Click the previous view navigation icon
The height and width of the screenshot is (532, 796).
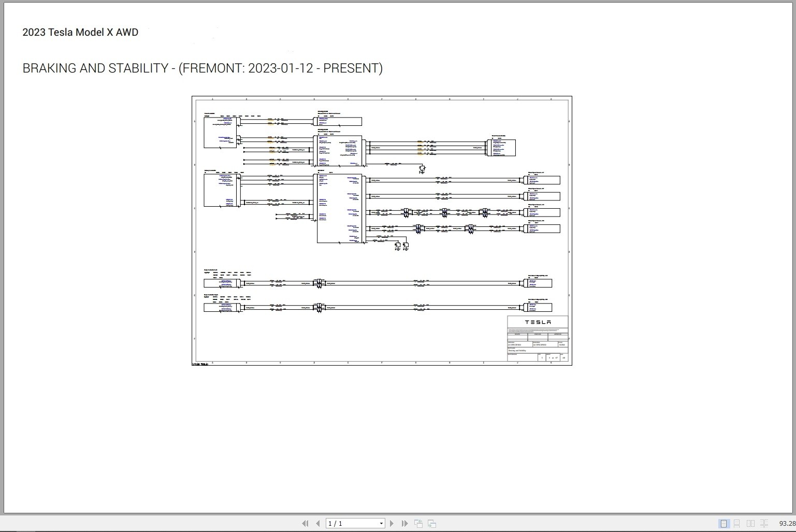coord(418,524)
